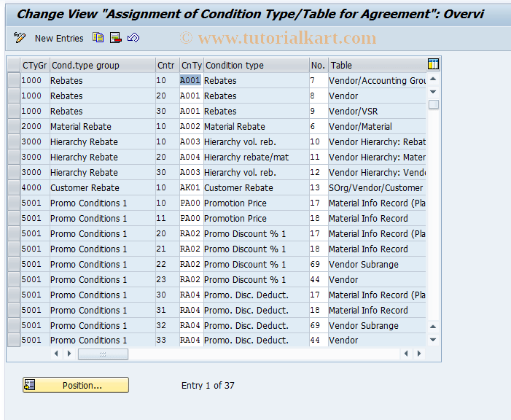This screenshot has height=420, width=511.
Task: Click No. value 13 in Customer Rebate row
Action: click(x=319, y=187)
